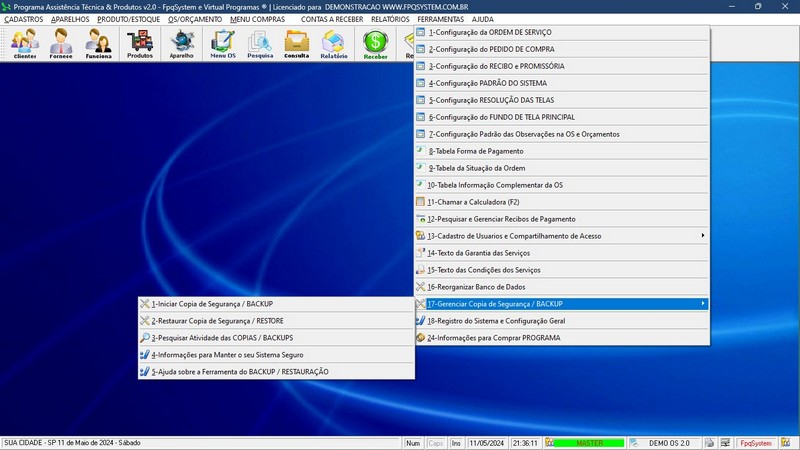This screenshot has width=800, height=450.
Task: Open the Relatório toolbar icon
Action: click(x=334, y=43)
